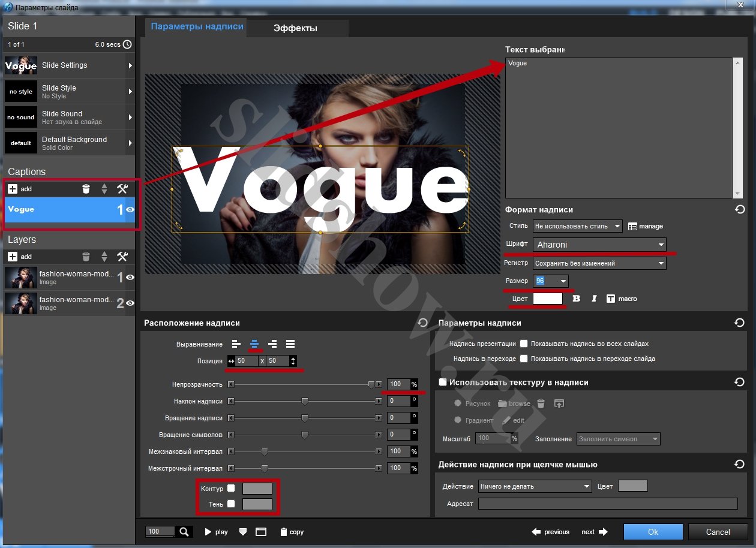Click Cancel button
Screen dimensions: 756x548
(718, 532)
